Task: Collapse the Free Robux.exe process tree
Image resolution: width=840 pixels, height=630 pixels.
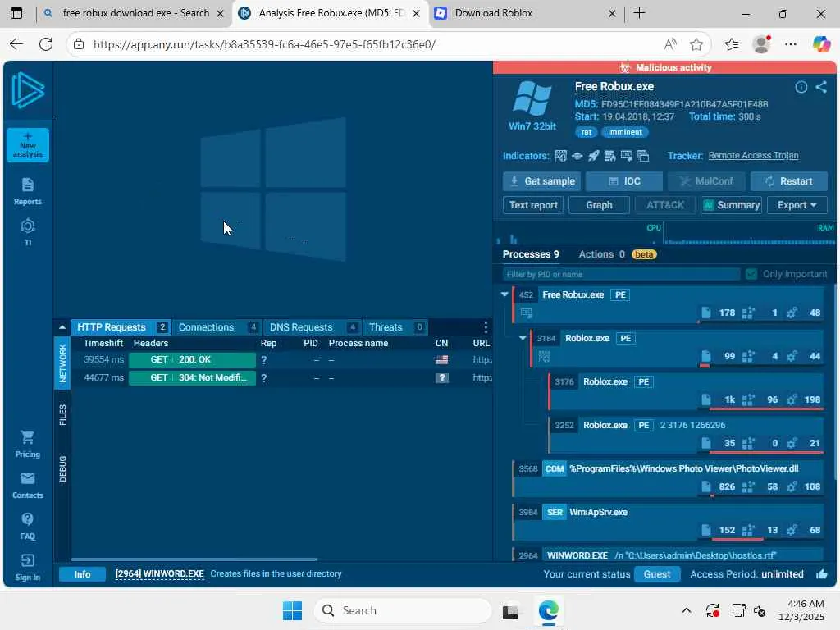Action: tap(504, 294)
